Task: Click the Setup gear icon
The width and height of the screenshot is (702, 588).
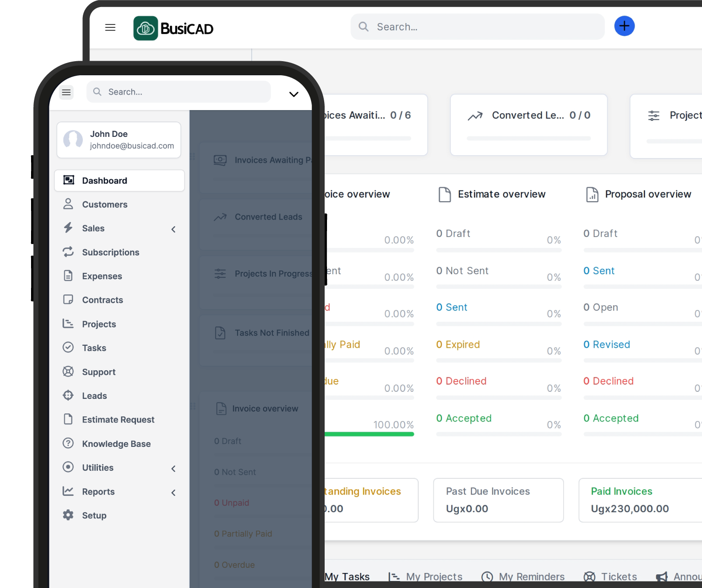Action: point(68,515)
